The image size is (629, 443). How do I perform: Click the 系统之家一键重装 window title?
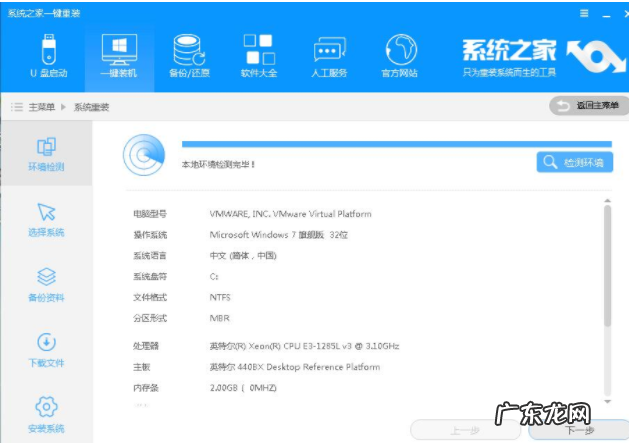click(x=44, y=13)
